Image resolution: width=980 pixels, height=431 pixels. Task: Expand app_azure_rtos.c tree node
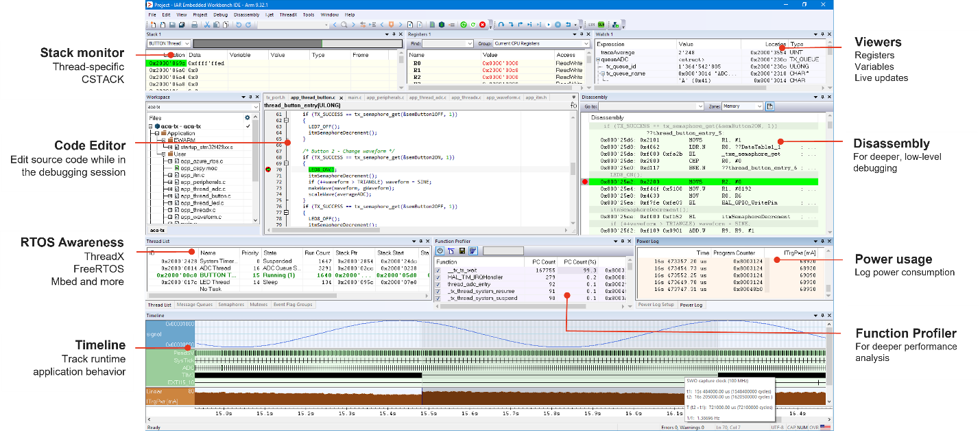(169, 161)
